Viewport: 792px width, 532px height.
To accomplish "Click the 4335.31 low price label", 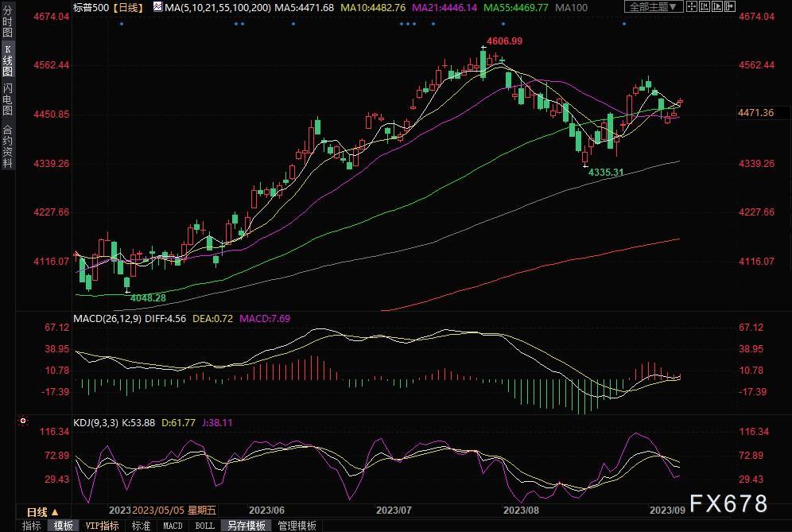I will [x=606, y=173].
